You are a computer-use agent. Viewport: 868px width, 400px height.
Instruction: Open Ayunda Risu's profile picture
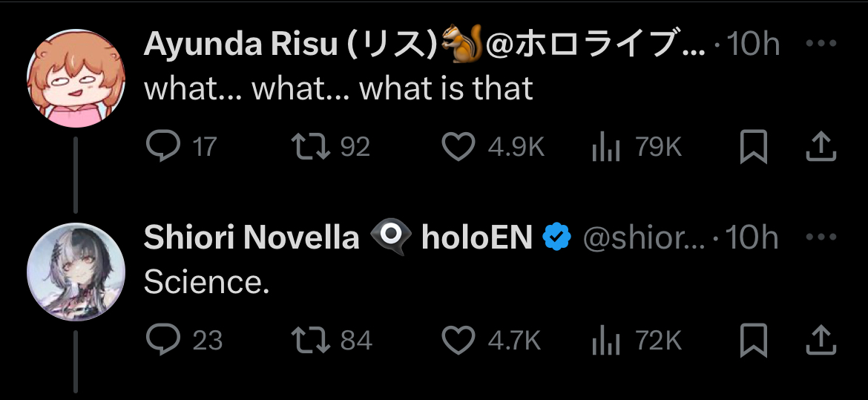76,79
